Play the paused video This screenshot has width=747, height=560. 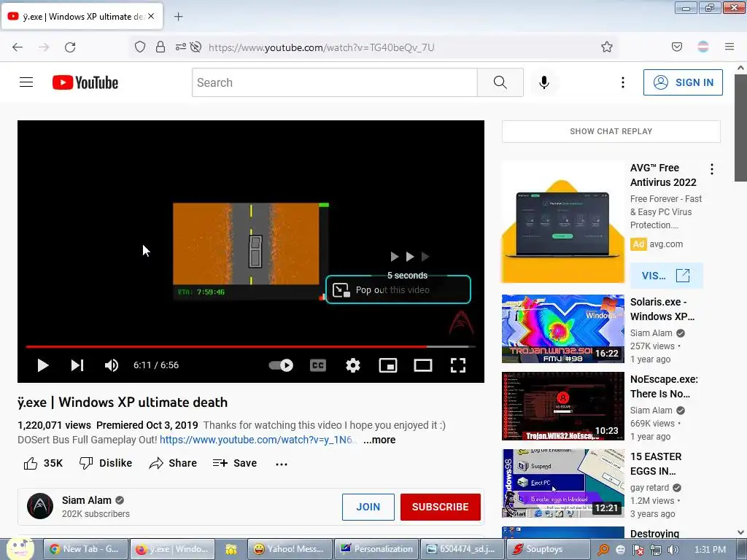point(43,365)
